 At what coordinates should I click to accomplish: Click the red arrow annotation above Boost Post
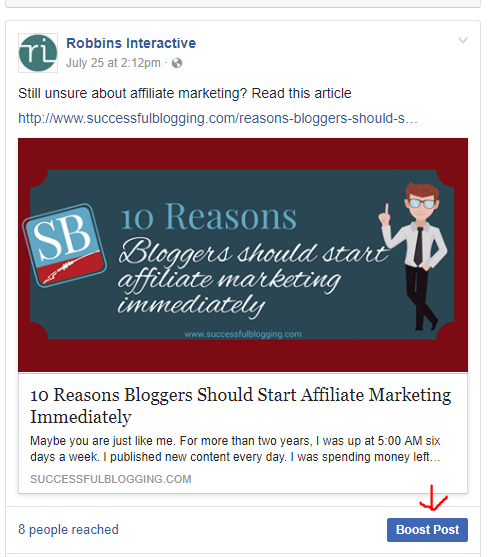[x=433, y=498]
